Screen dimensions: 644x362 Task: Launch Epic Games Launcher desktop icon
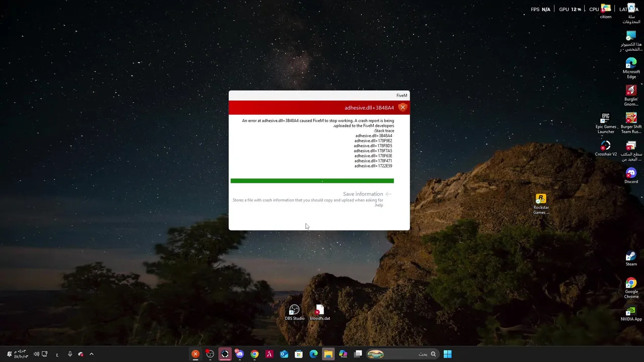click(606, 123)
